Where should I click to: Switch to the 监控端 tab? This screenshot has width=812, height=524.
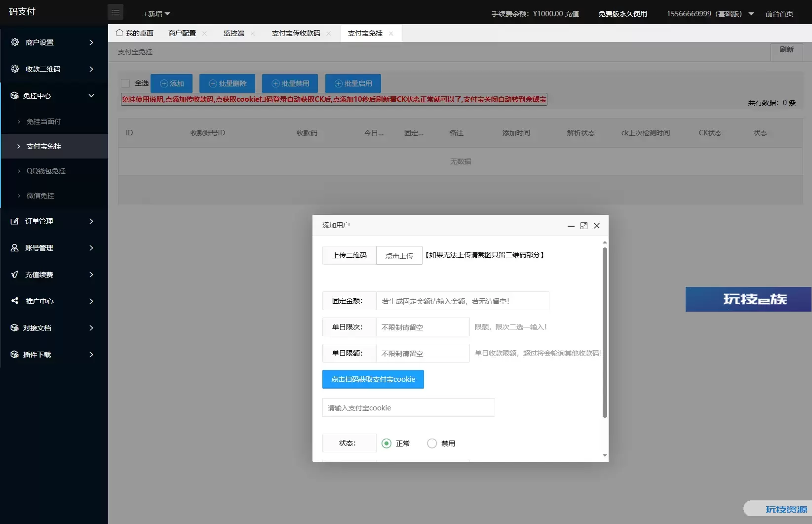[233, 33]
